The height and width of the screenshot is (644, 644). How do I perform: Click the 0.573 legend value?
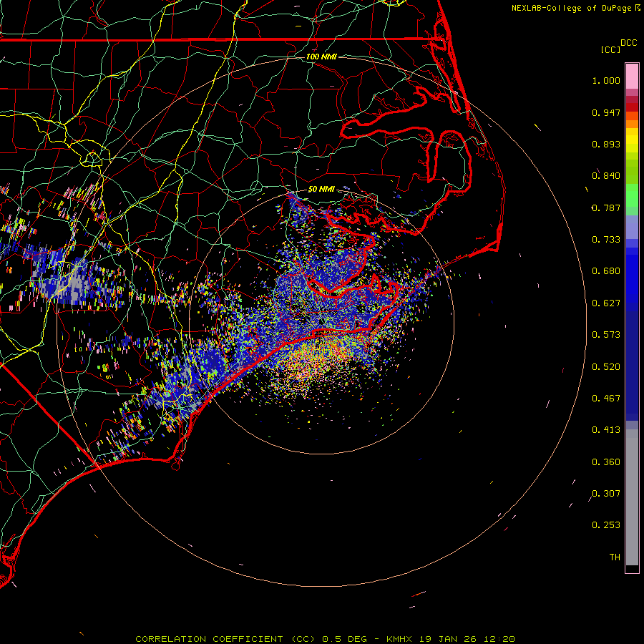pyautogui.click(x=606, y=335)
